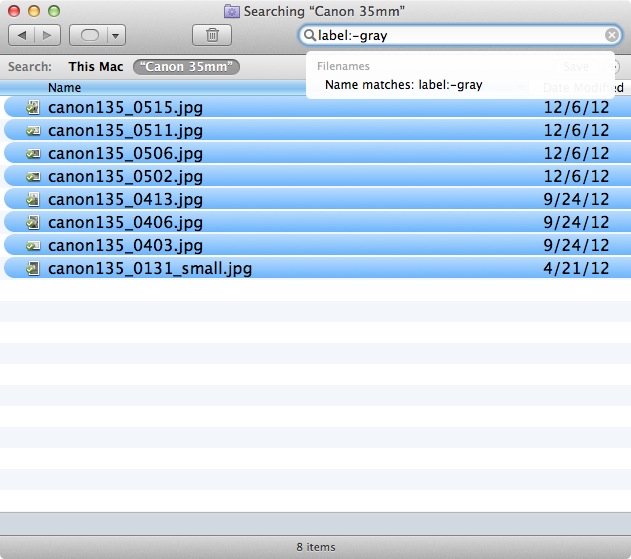Click the Back navigation arrow
Screen dimensions: 631x559
tap(22, 36)
